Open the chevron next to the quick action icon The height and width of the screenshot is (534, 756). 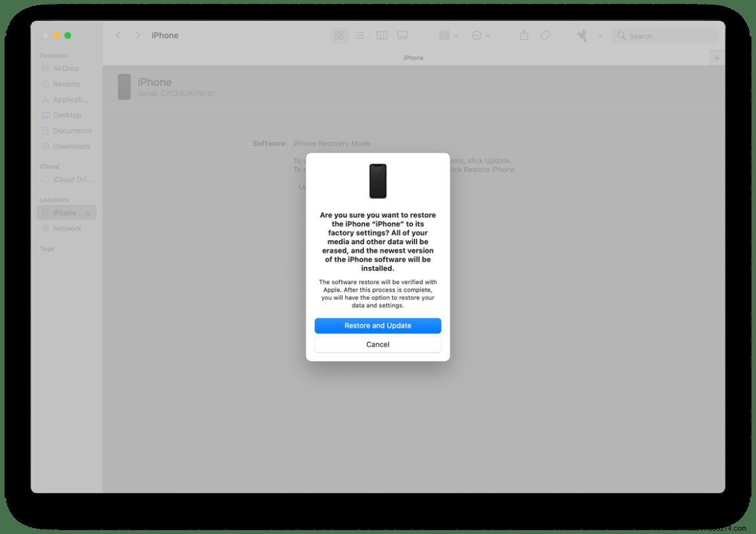(600, 36)
